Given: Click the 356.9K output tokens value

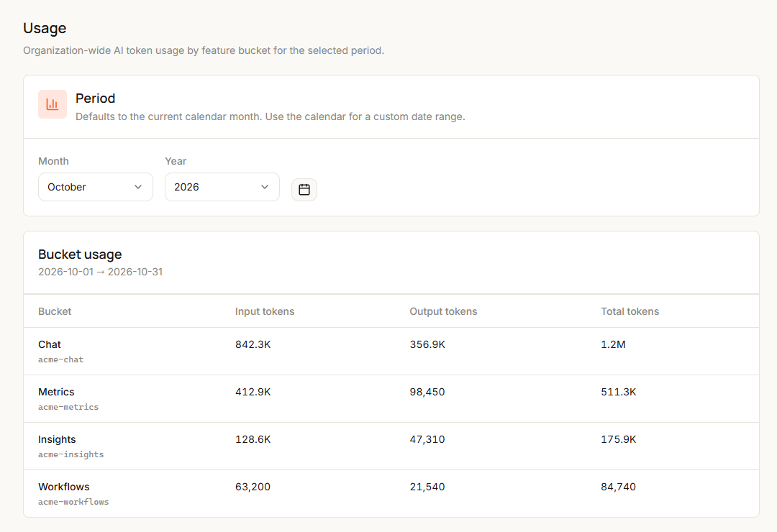Looking at the screenshot, I should pos(427,344).
